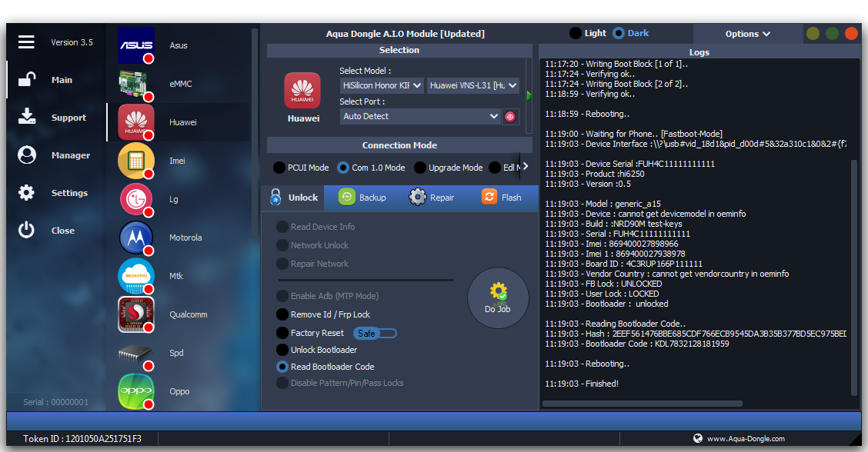Click the Settings gear icon
868x452 pixels.
point(26,192)
